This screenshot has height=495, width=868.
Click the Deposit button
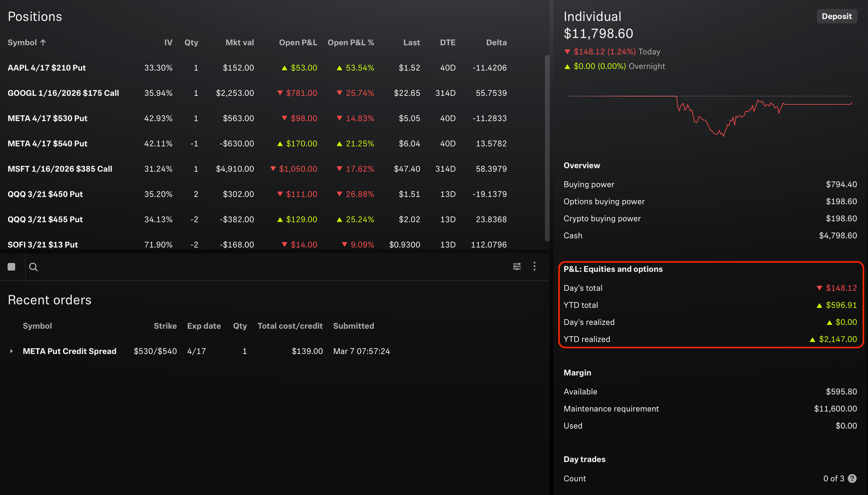(837, 16)
